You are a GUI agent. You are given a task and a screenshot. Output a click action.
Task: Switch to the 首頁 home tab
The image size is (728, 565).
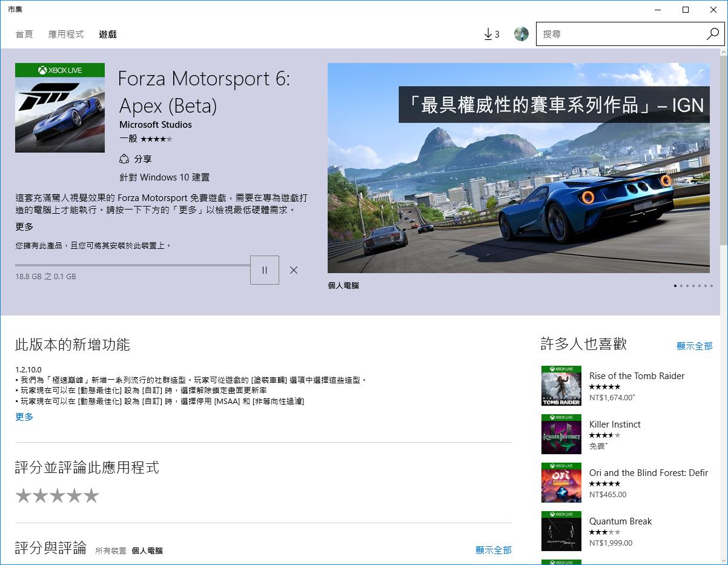pos(24,35)
